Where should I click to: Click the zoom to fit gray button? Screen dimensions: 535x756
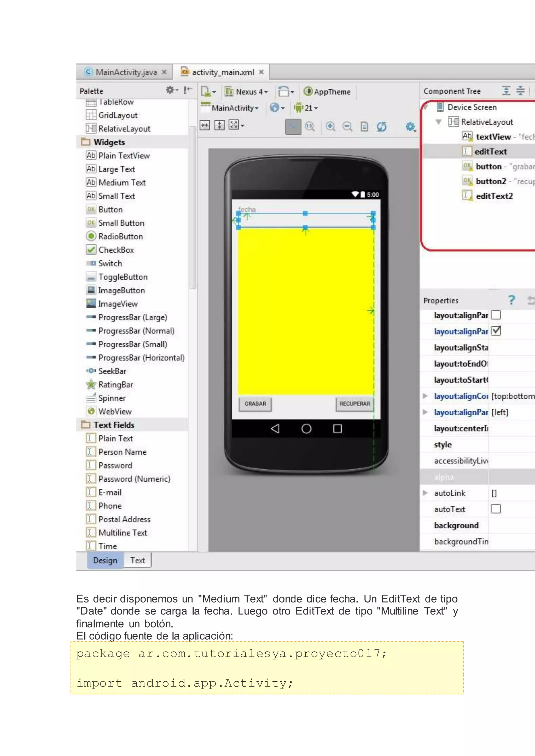coord(293,127)
